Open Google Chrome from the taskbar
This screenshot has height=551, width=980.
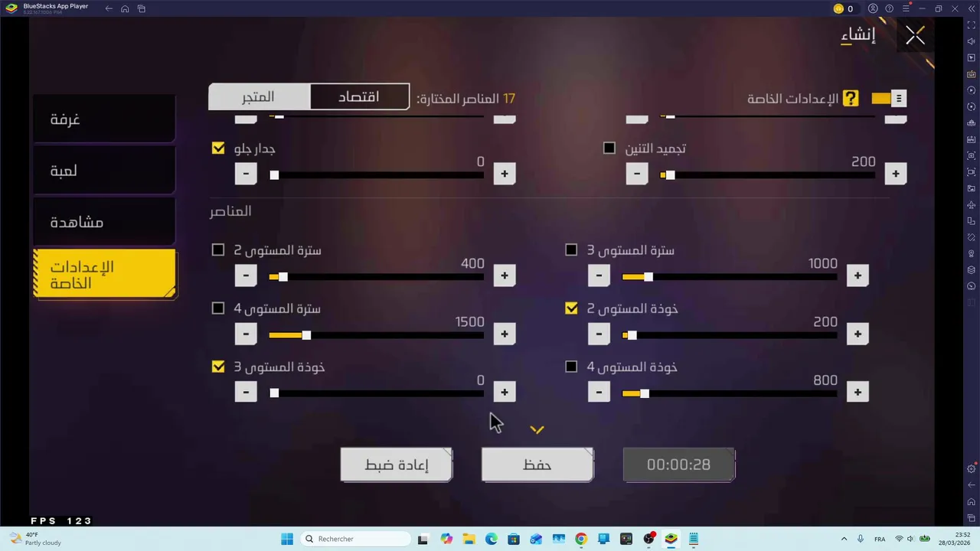pos(581,539)
